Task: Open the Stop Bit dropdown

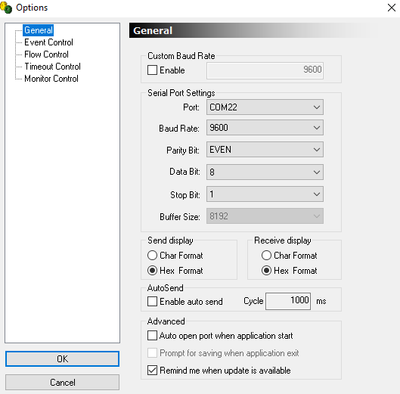Action: tap(265, 194)
